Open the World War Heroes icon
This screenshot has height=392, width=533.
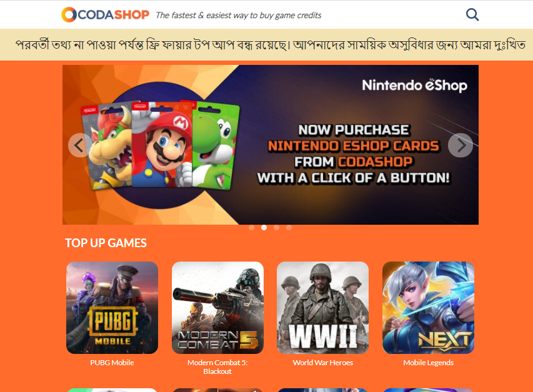coord(323,308)
